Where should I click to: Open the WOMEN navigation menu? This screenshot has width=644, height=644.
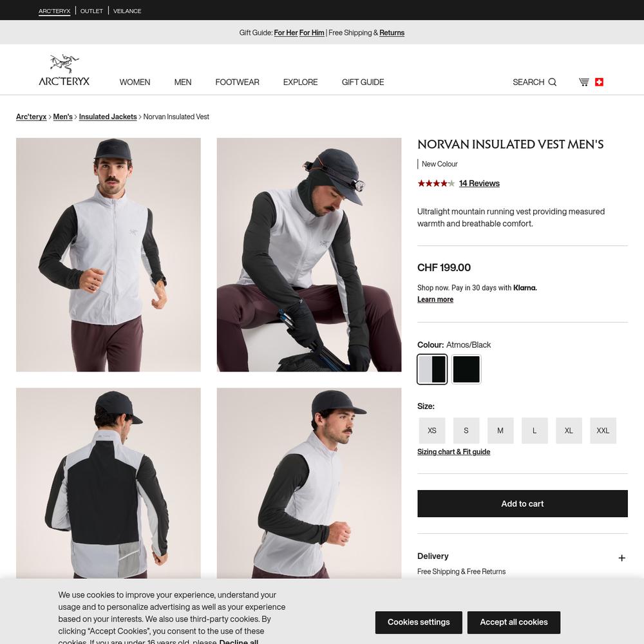click(x=135, y=82)
